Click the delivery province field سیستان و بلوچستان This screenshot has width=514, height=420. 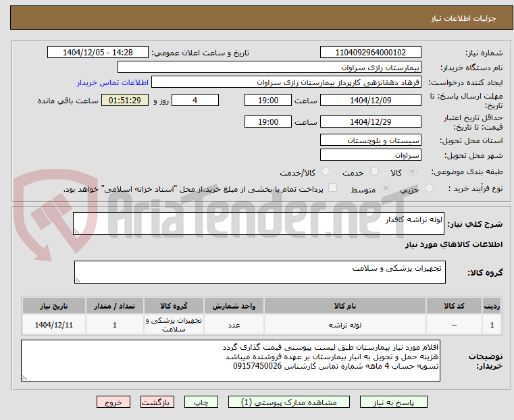(x=370, y=140)
